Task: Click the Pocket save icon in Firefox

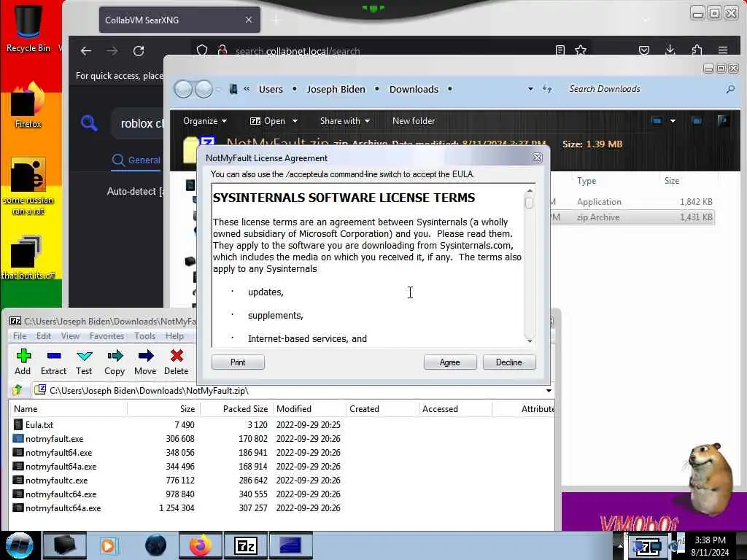Action: pos(644,50)
